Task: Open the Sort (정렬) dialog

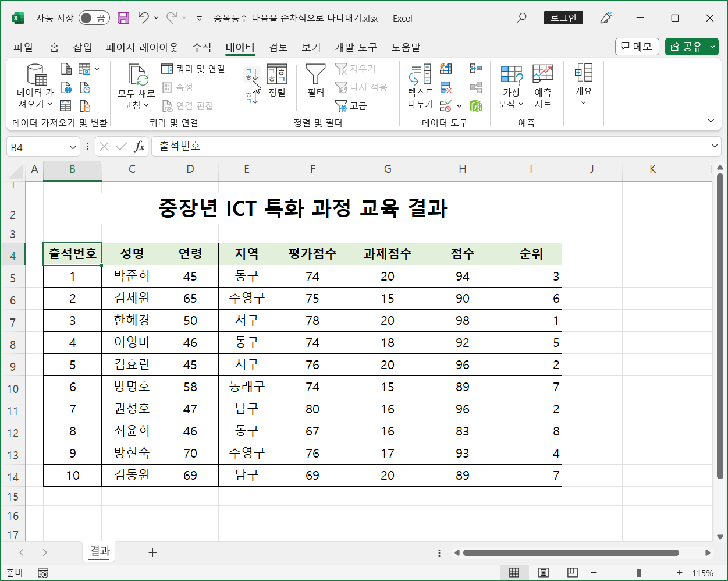Action: tap(277, 80)
